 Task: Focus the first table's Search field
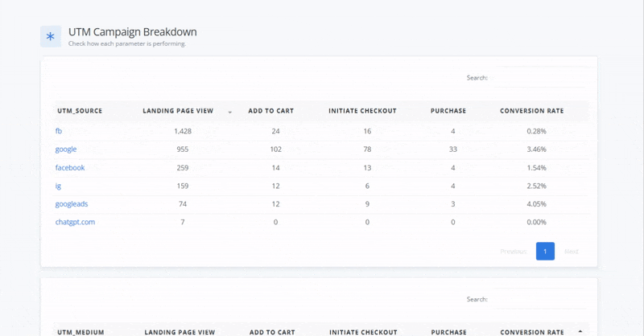point(539,77)
